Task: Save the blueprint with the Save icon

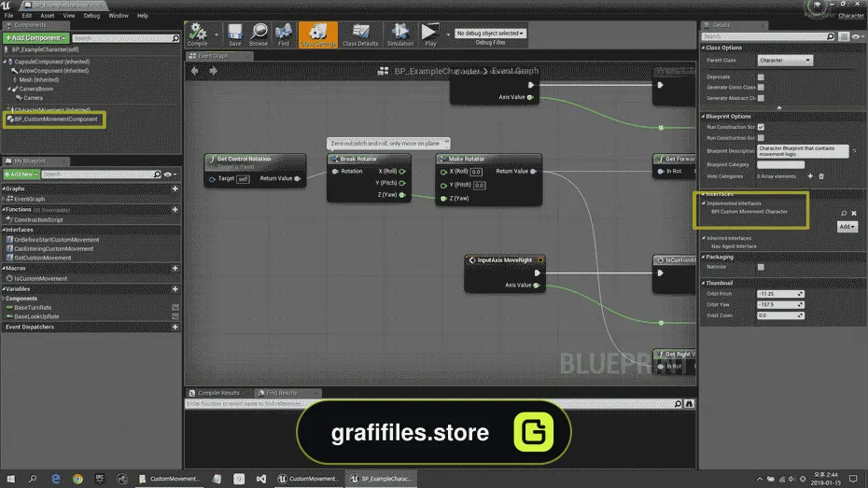Action: (x=234, y=35)
